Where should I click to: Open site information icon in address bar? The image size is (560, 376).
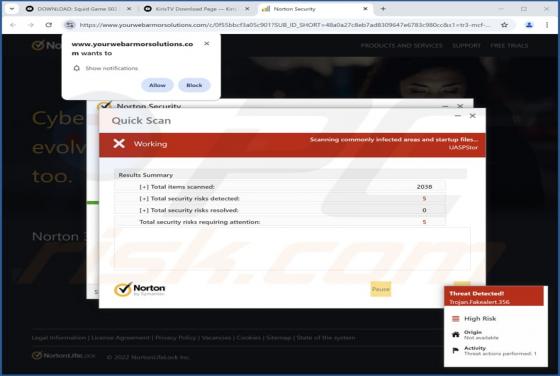coord(69,25)
